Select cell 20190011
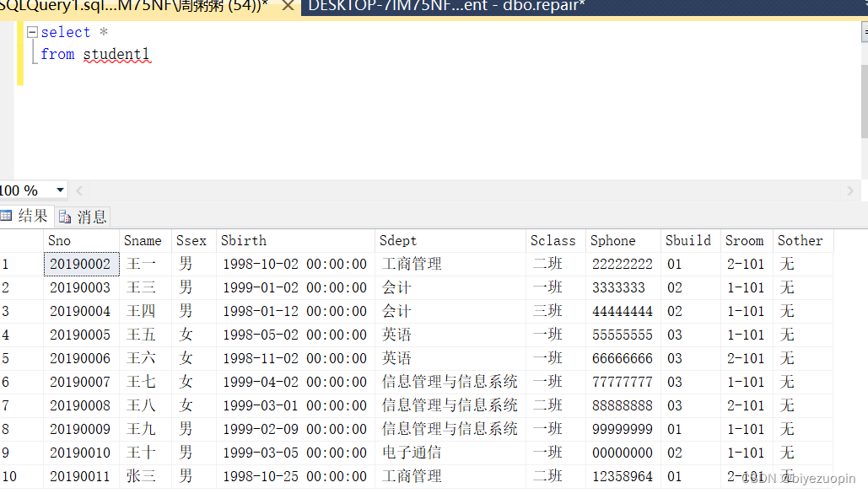This screenshot has height=493, width=868. 81,476
